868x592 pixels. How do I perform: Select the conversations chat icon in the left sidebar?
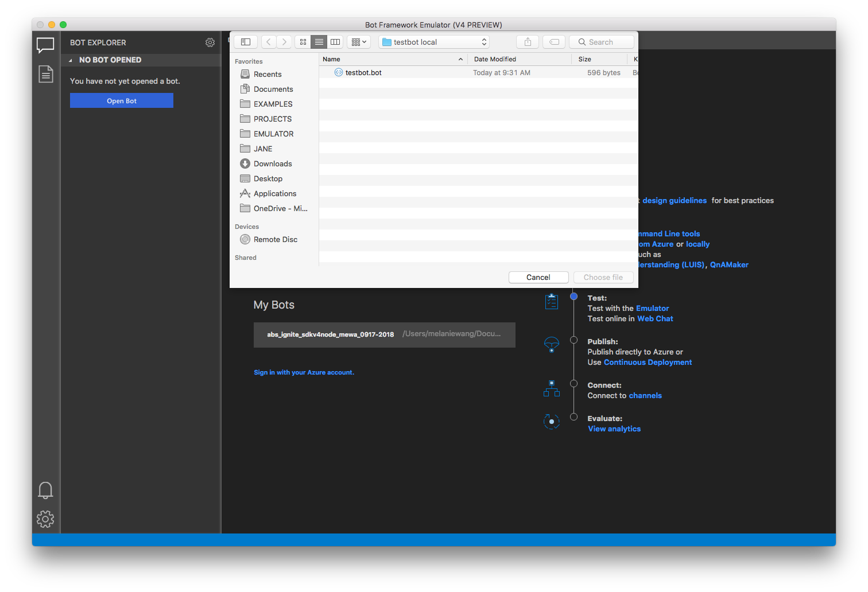[45, 45]
